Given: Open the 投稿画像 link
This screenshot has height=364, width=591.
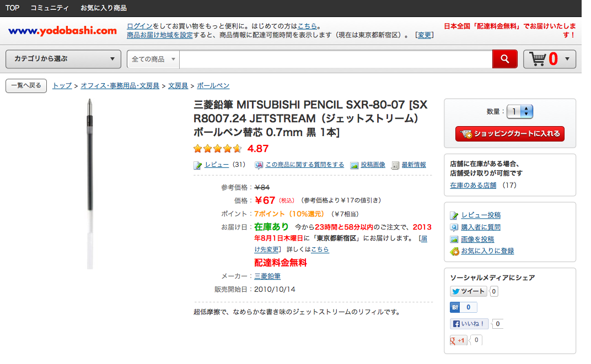Looking at the screenshot, I should point(373,165).
